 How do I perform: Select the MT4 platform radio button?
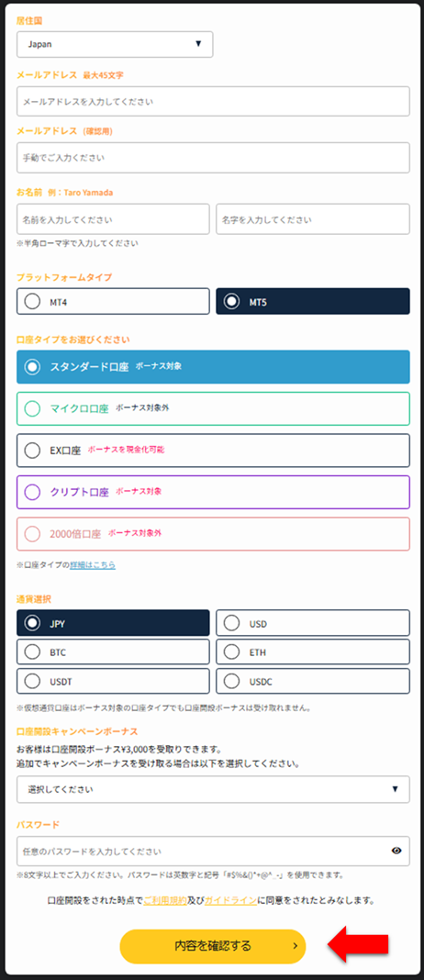click(x=113, y=301)
